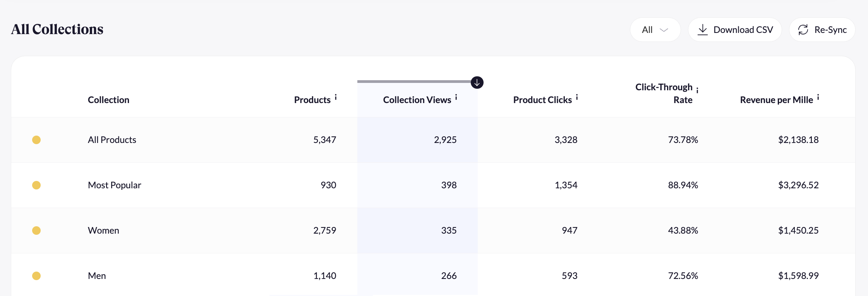This screenshot has height=296, width=868.
Task: Select the 1,140 products value
Action: (324, 276)
